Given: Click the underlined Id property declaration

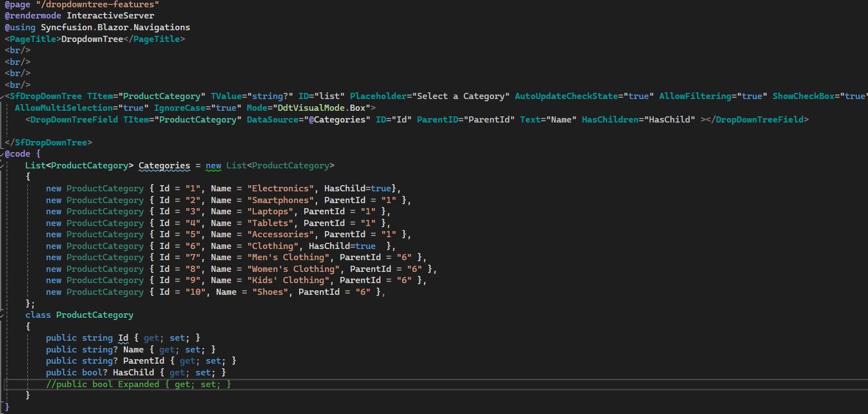Looking at the screenshot, I should point(123,338).
